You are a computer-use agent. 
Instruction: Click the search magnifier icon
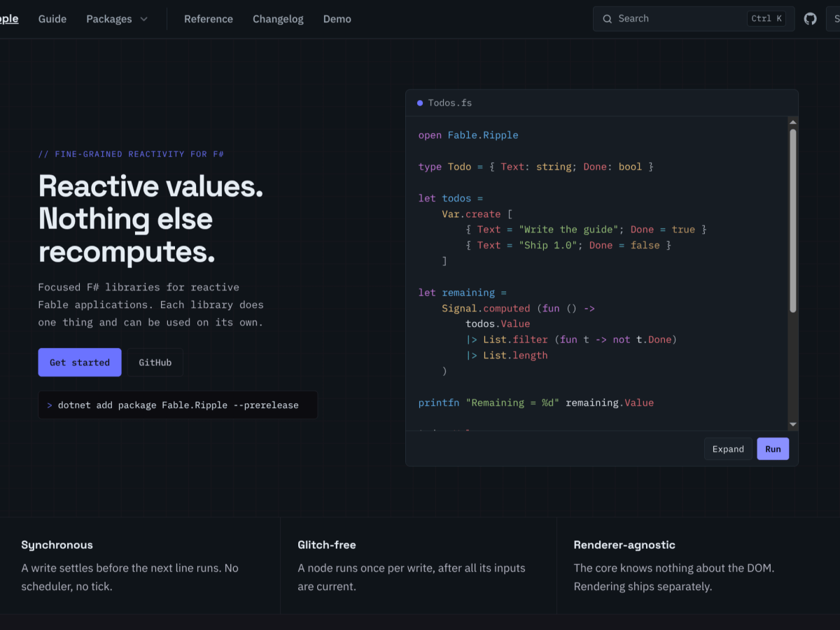(607, 19)
